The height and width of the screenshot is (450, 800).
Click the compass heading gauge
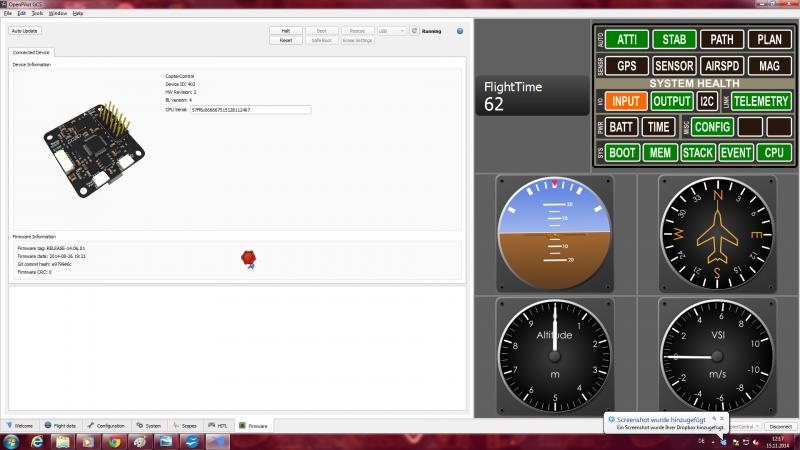(717, 234)
